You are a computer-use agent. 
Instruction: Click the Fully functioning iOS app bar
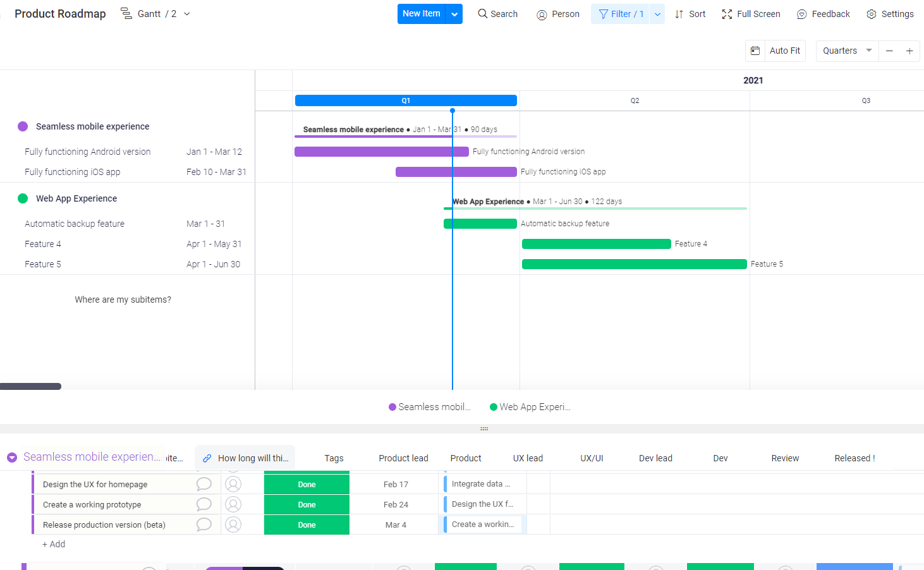(x=456, y=172)
